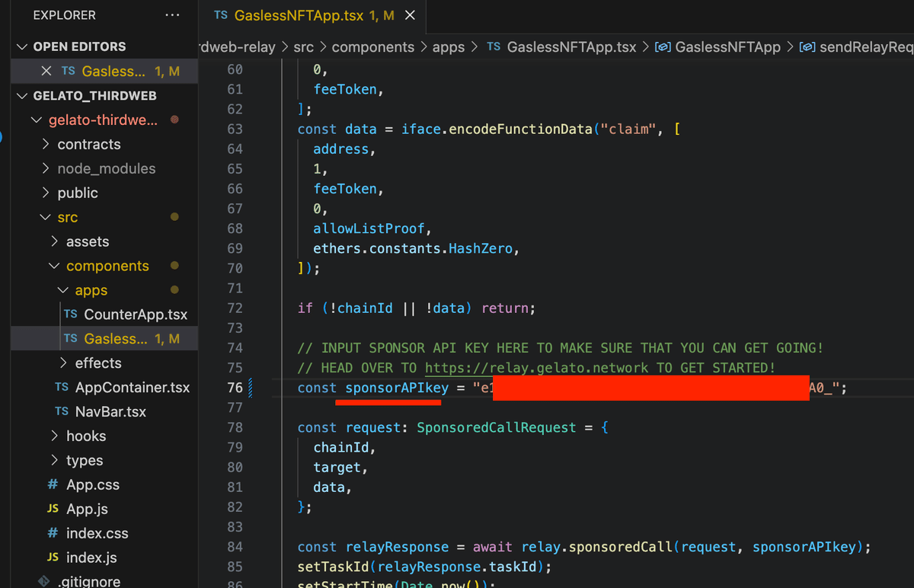Open index.css file
This screenshot has width=914, height=588.
[x=97, y=534]
